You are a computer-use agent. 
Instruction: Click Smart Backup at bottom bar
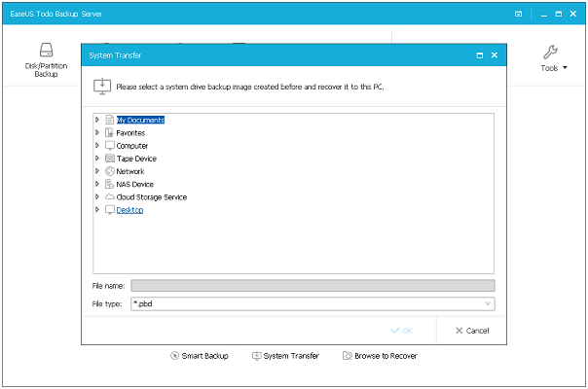point(200,356)
